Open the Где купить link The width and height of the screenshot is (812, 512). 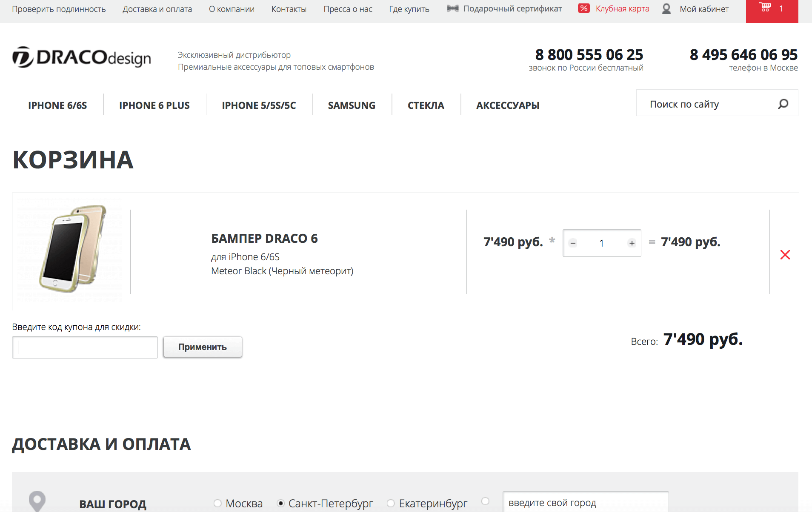409,9
